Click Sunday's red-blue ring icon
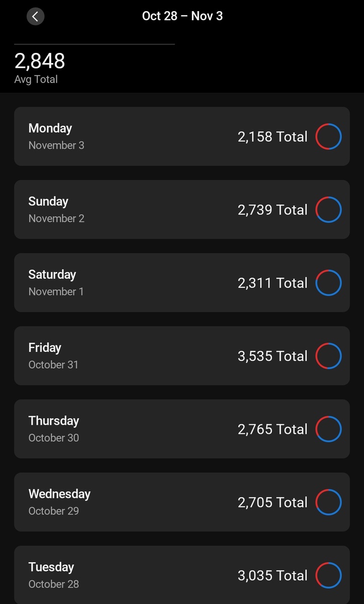This screenshot has height=604, width=364. (x=328, y=210)
